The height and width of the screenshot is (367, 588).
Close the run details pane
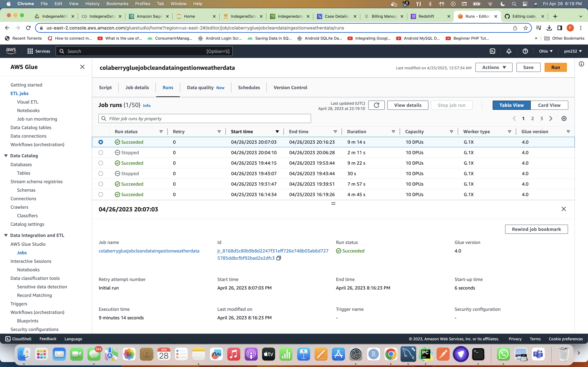tap(563, 209)
